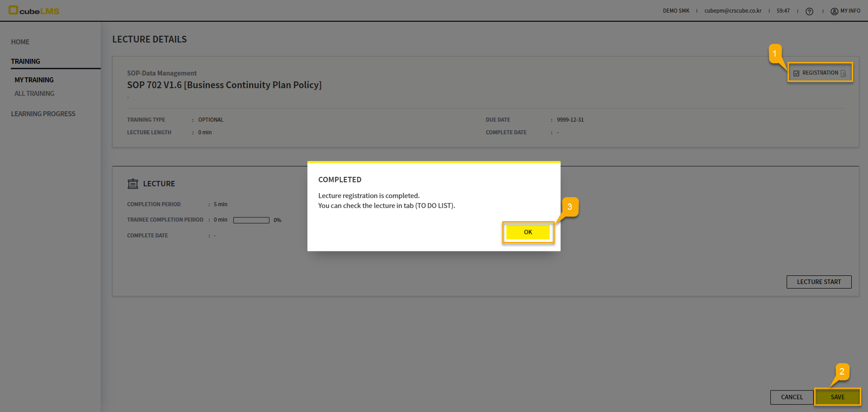
Task: Click the orange step 3 callout badge
Action: click(x=570, y=207)
